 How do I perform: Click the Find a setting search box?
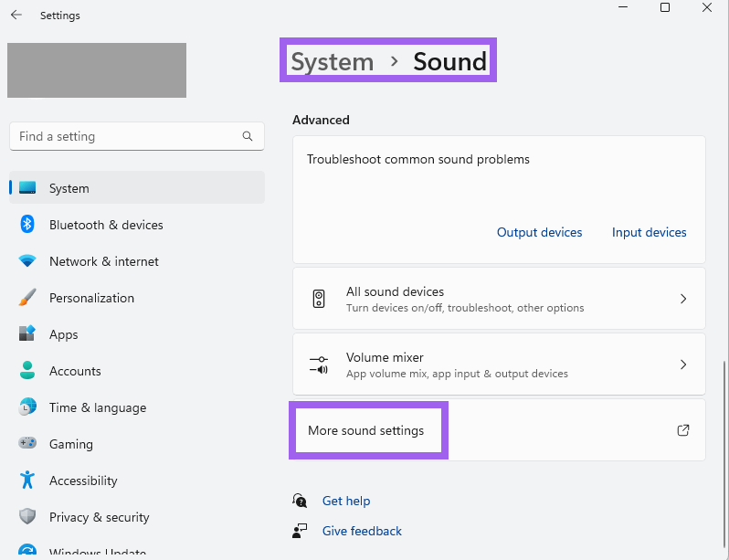coord(128,136)
